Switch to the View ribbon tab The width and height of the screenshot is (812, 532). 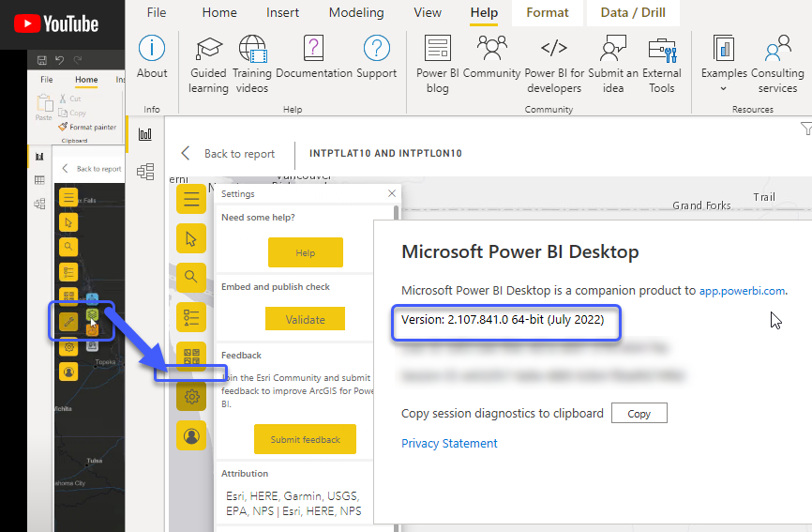point(428,12)
